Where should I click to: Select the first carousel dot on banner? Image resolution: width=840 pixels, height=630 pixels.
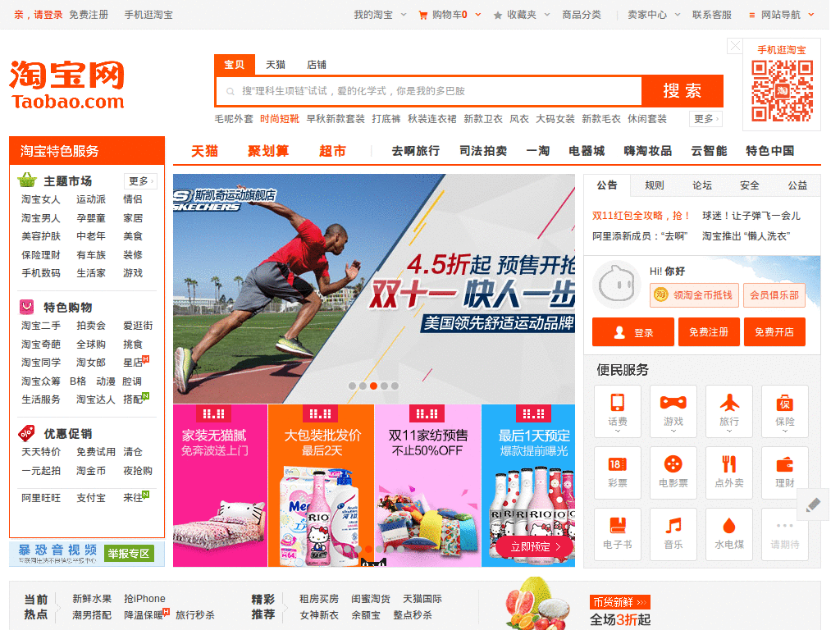352,386
